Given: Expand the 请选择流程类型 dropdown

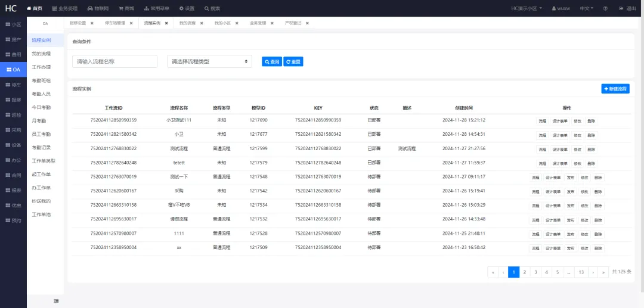Looking at the screenshot, I should 209,61.
